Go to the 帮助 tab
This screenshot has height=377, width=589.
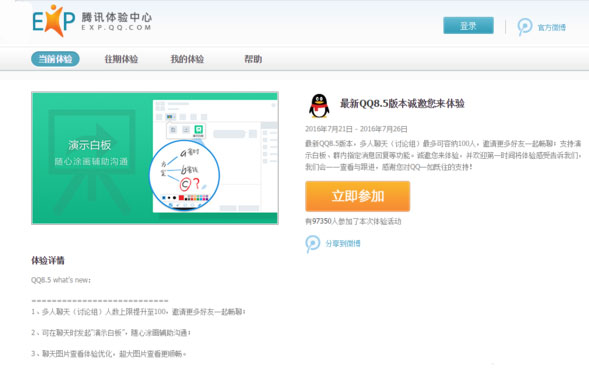[253, 59]
